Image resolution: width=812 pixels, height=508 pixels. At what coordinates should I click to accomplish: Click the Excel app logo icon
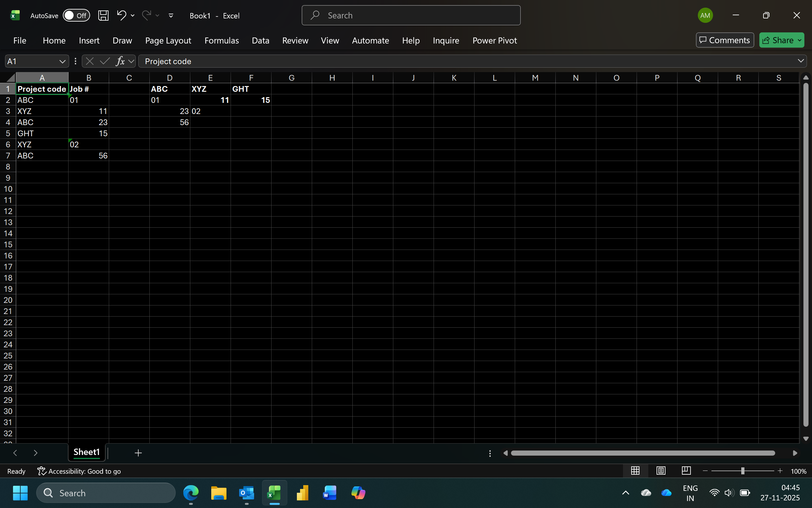click(15, 15)
